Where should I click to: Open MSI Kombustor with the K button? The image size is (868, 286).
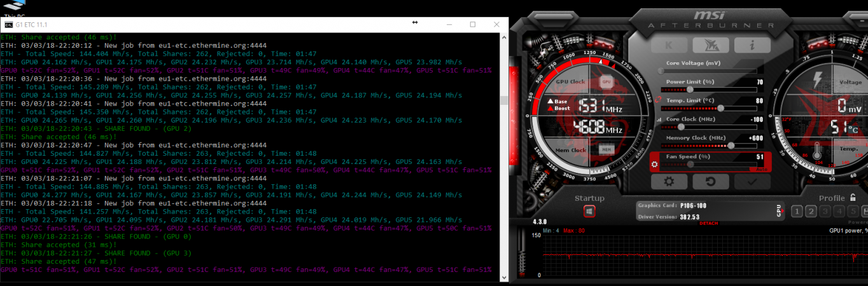click(668, 45)
